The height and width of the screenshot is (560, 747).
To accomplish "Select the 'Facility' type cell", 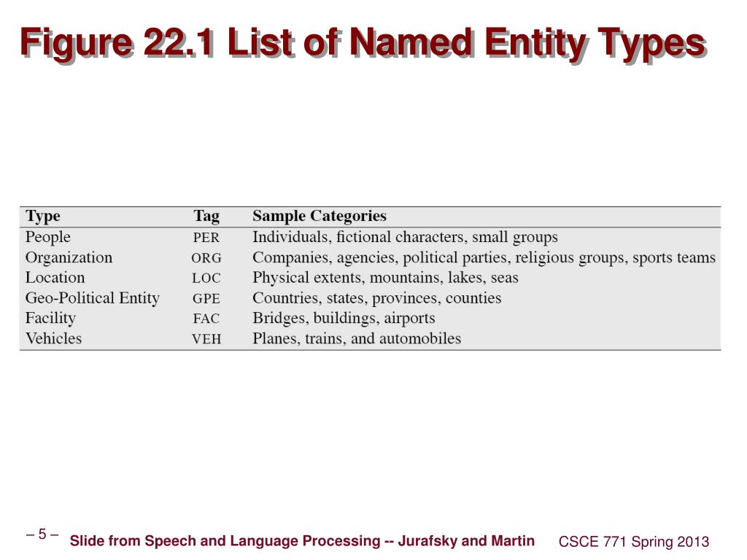I will (50, 318).
